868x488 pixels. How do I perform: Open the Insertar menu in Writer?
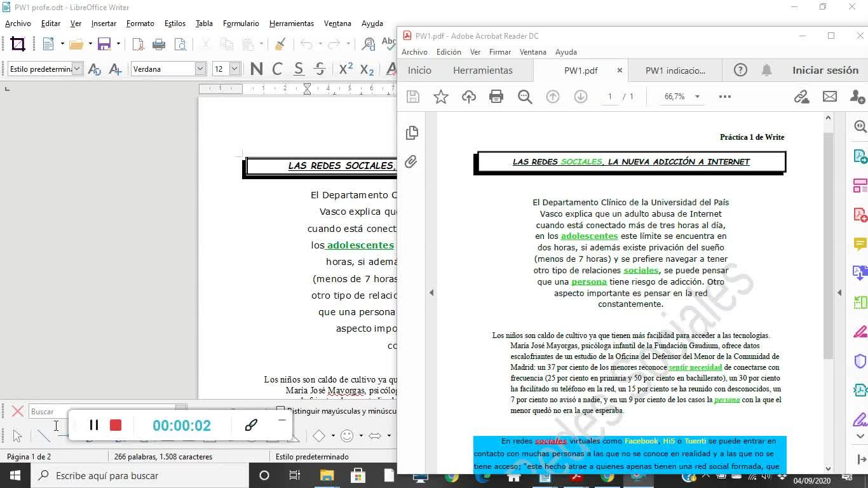tap(104, 24)
